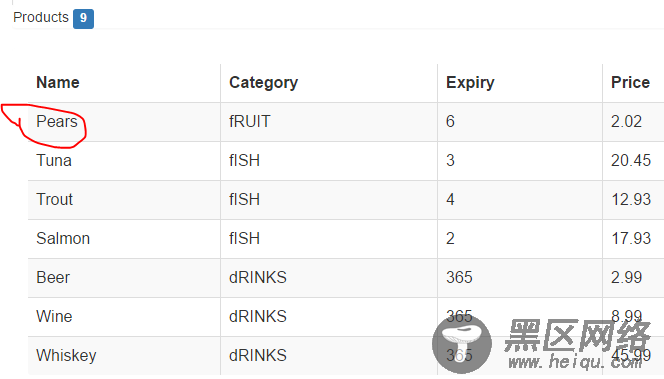
Task: Click the Tuna row fISH category
Action: click(x=244, y=160)
